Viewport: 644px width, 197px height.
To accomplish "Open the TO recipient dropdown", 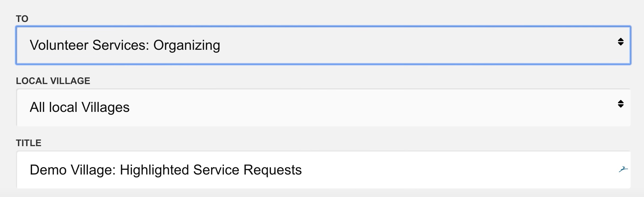I will click(323, 45).
